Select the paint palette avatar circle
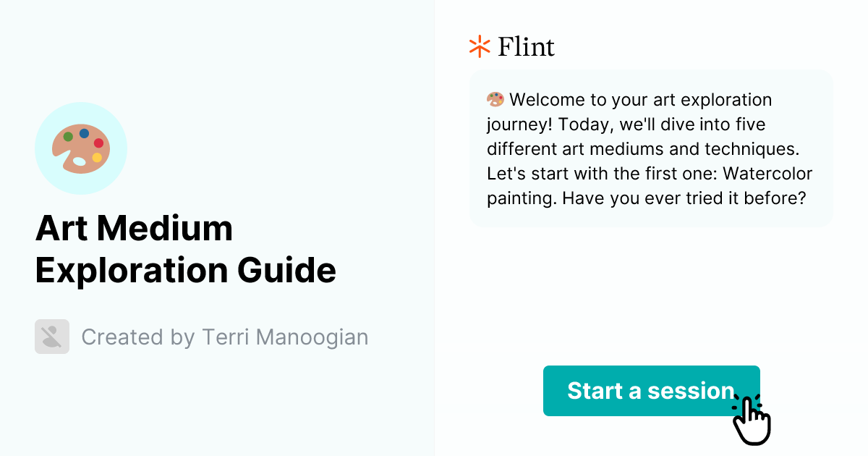 tap(81, 148)
